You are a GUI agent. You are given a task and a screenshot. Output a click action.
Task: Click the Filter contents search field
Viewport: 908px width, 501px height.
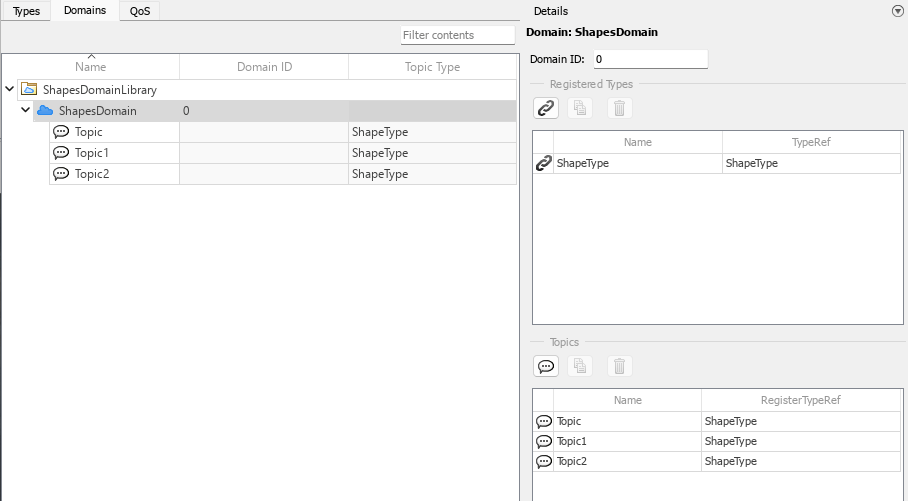point(457,35)
